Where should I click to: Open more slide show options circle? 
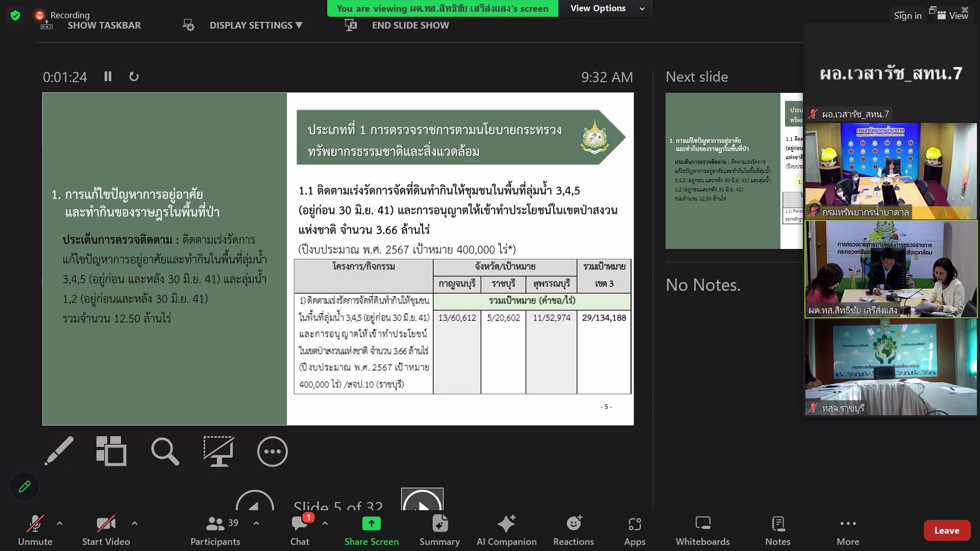point(273,451)
